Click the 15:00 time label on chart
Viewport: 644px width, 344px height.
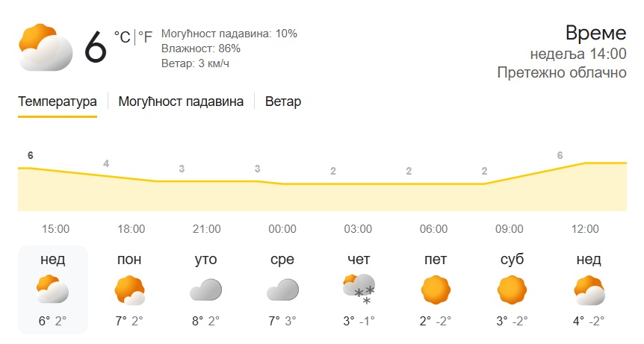coord(56,228)
